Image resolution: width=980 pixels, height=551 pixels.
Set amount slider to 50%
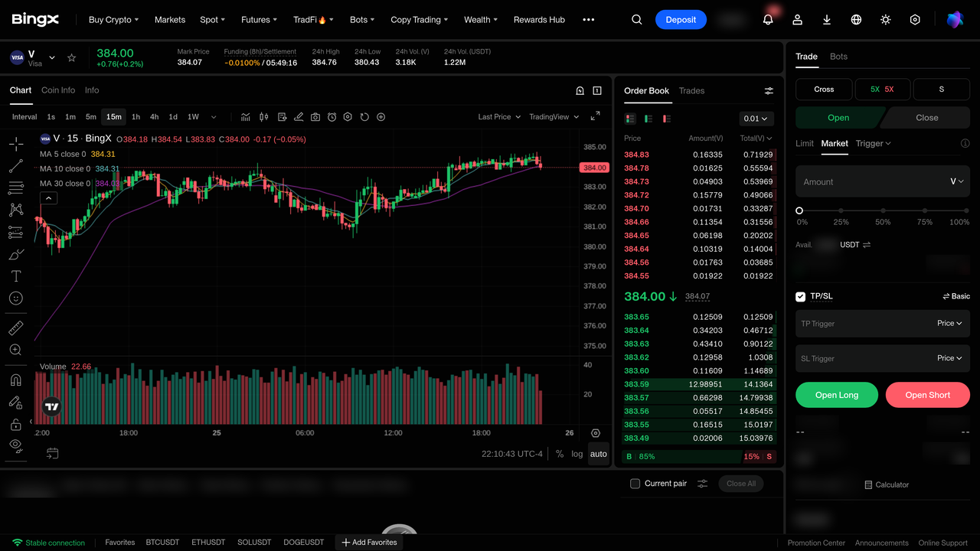[883, 210]
